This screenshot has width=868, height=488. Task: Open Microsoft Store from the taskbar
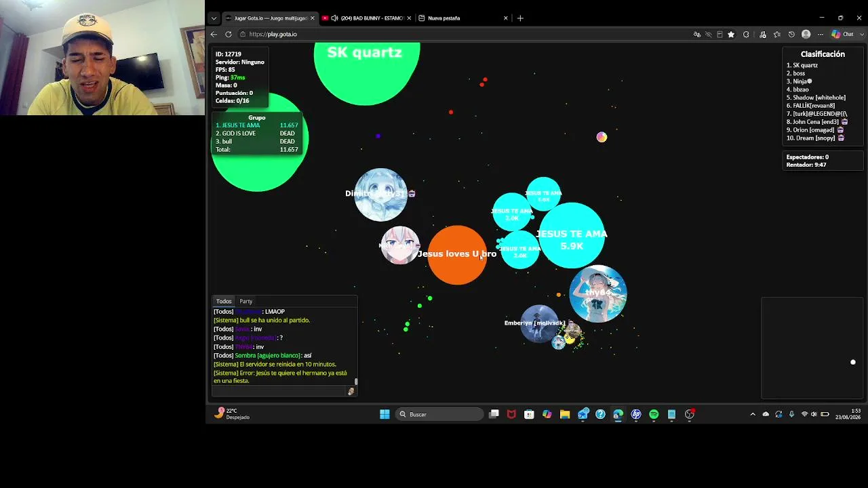(x=529, y=414)
